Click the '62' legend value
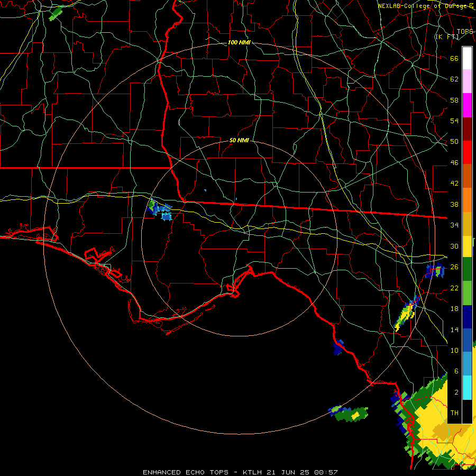This screenshot has height=476, width=476. click(454, 79)
